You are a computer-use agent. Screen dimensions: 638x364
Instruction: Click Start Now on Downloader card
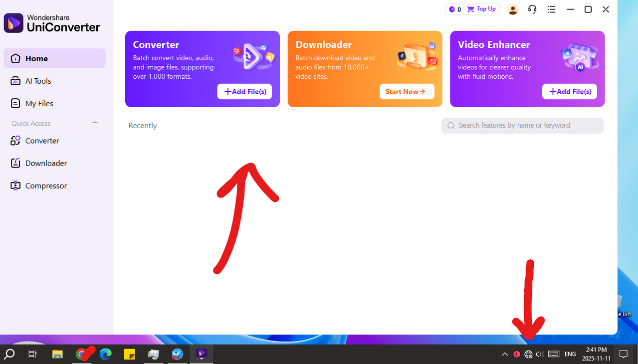point(407,91)
